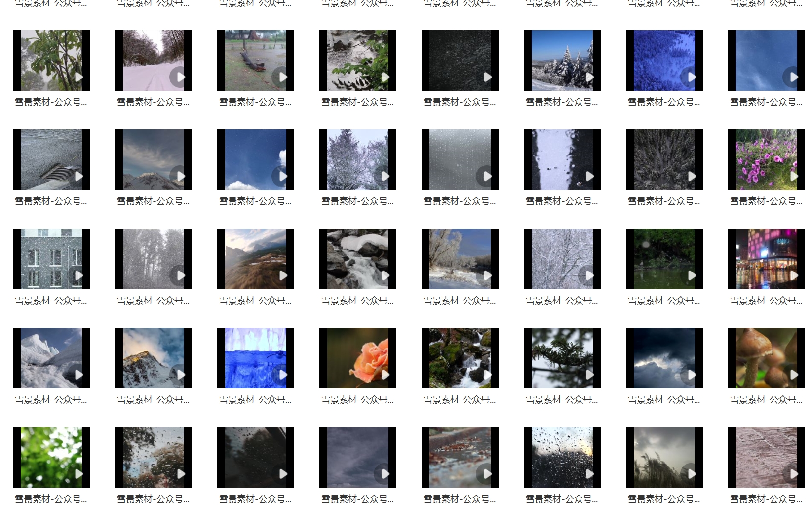Play the all-black night snowfall video
Image resolution: width=812 pixels, height=505 pixels.
tap(487, 77)
